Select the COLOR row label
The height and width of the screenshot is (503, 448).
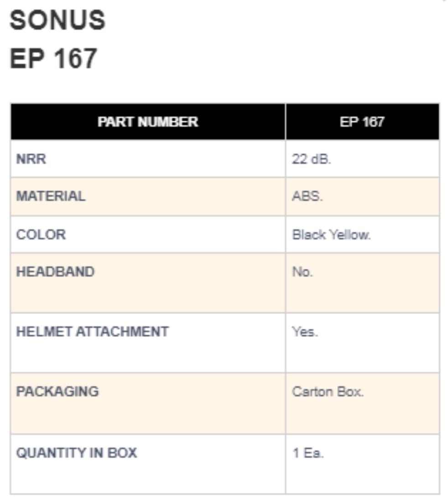[41, 235]
